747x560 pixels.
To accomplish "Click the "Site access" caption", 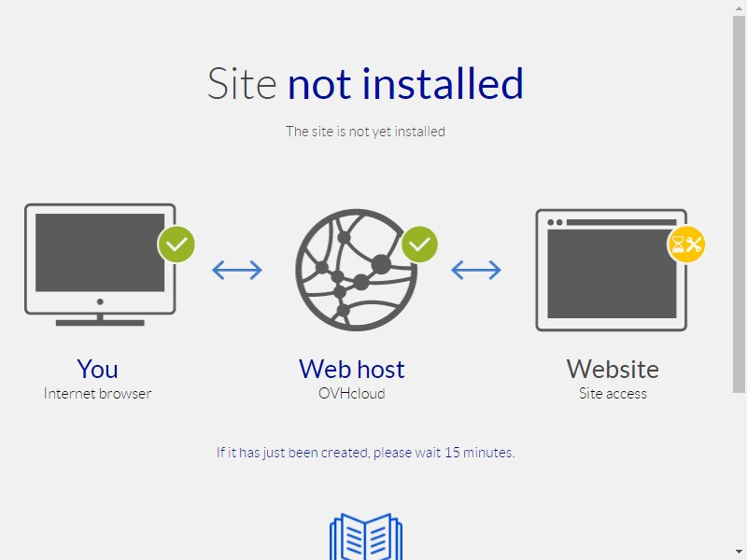I will coord(613,393).
